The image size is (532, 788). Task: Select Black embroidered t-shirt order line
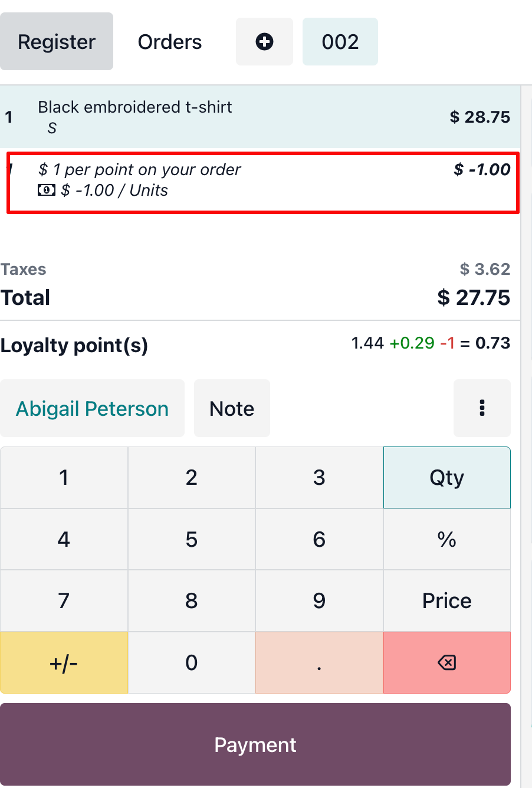tap(260, 117)
